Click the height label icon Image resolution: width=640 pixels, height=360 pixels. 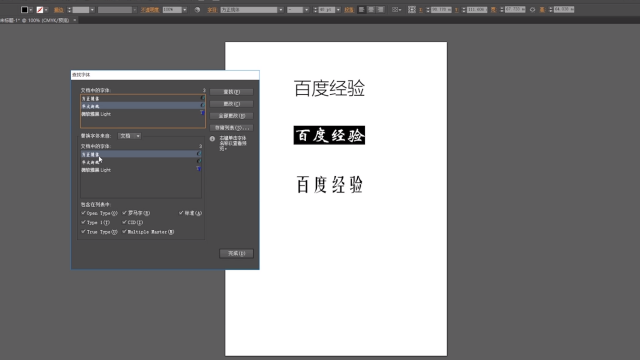542,9
